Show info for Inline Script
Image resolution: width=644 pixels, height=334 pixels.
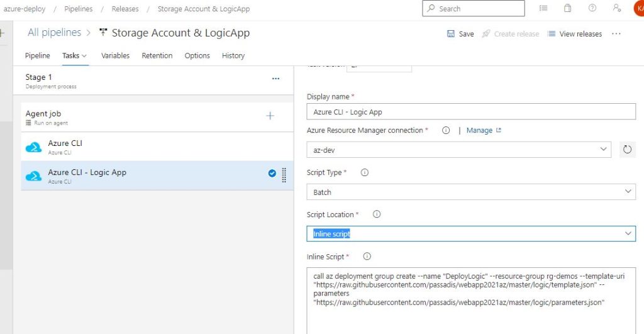click(367, 257)
